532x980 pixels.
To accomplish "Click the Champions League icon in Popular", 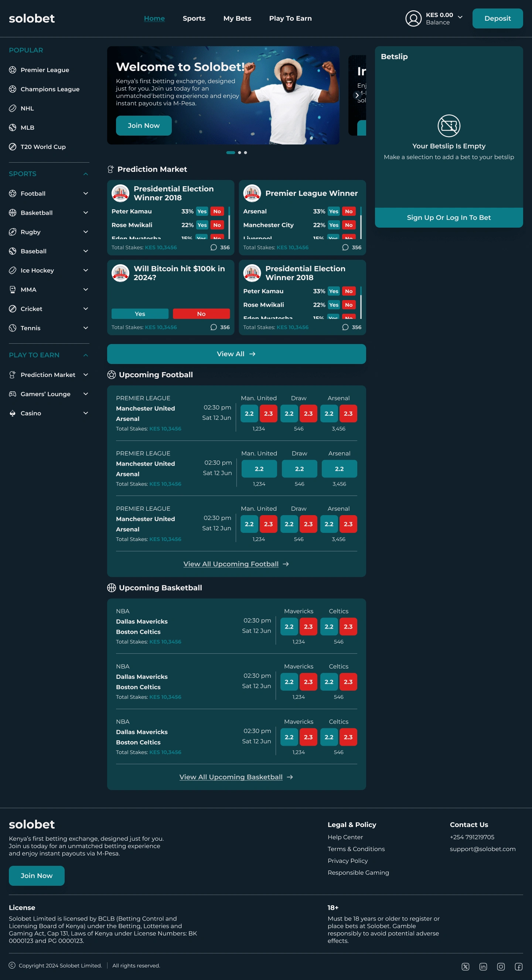I will (13, 89).
